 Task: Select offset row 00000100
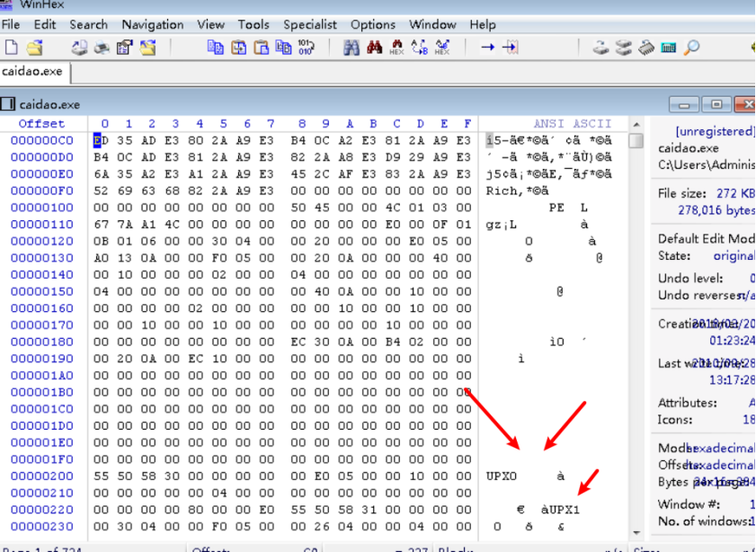coord(42,208)
